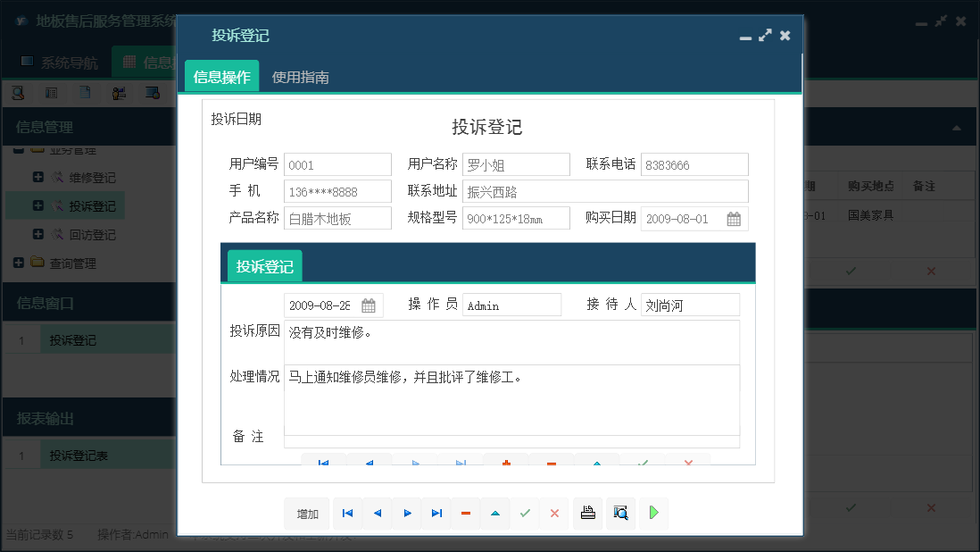The height and width of the screenshot is (552, 980).
Task: Cancel edits with the red X icon
Action: pos(554,514)
